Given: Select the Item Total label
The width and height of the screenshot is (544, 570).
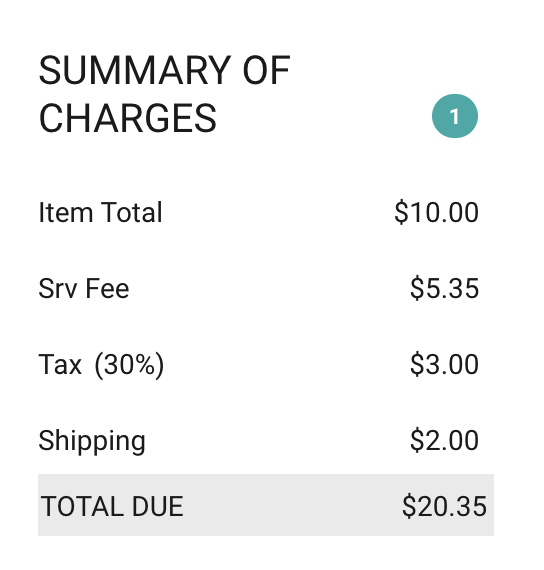Looking at the screenshot, I should coord(100,212).
